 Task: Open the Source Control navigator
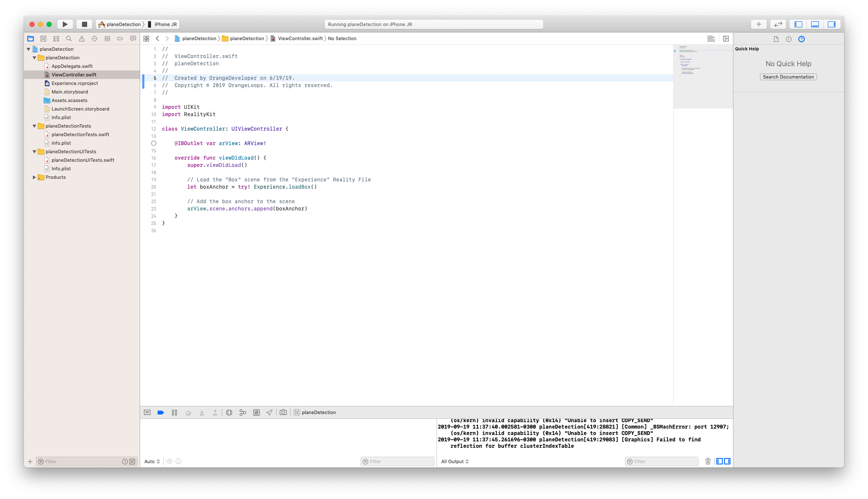pos(43,38)
